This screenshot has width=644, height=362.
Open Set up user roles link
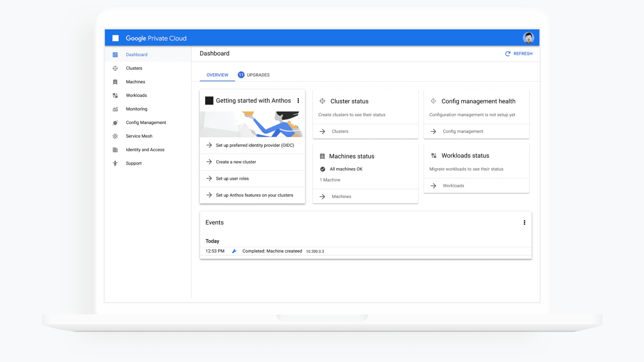[232, 178]
